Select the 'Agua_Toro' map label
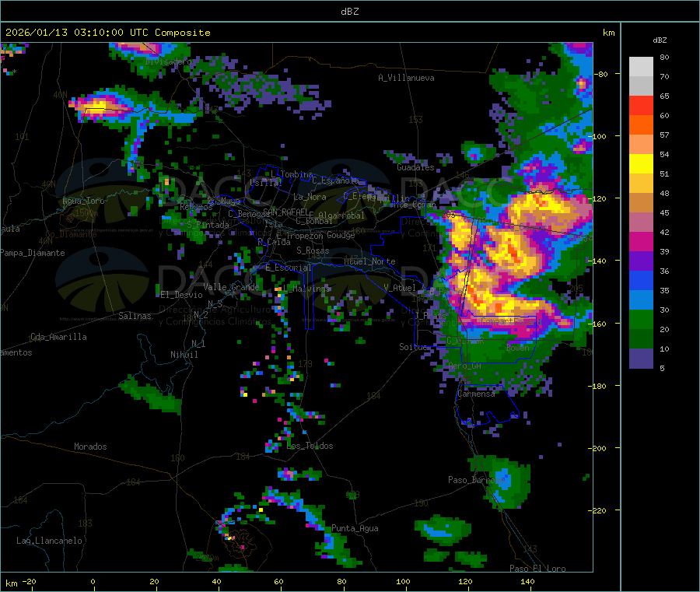This screenshot has width=700, height=592. (x=83, y=201)
